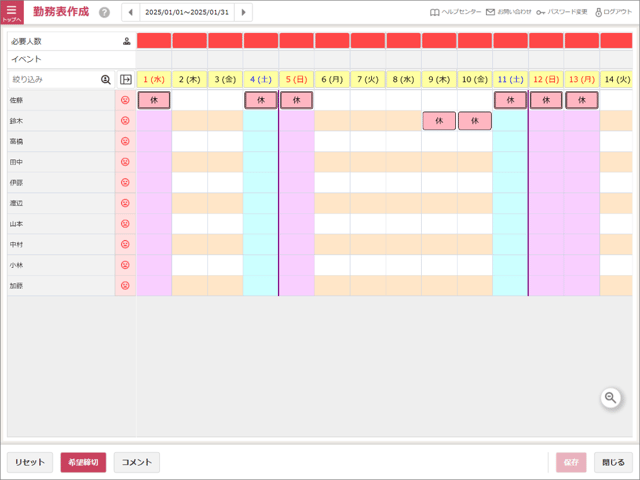Select the 佐藤 staff name row
This screenshot has height=480, width=640.
click(61, 100)
